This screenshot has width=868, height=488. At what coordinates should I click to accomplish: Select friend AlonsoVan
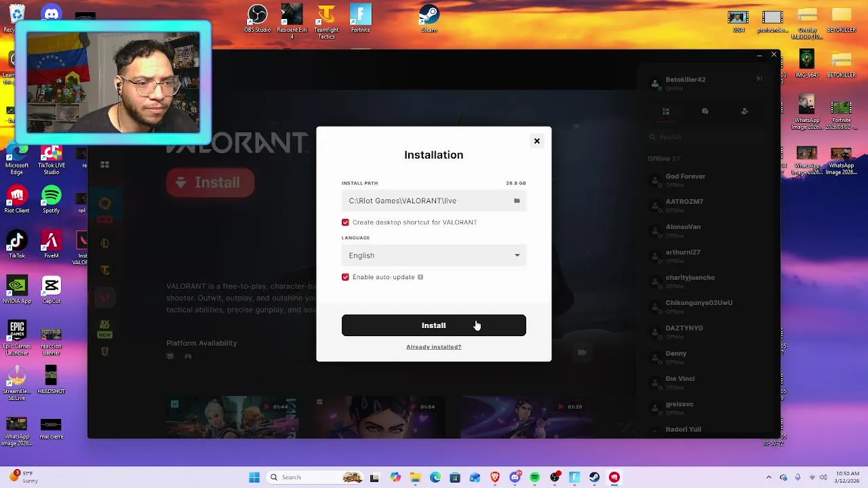point(705,230)
